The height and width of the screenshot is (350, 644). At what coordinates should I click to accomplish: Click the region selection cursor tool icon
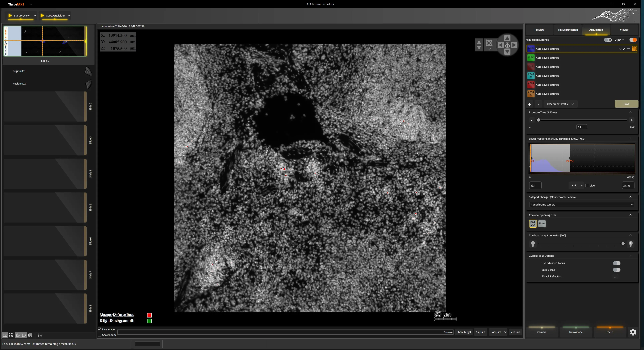click(x=11, y=335)
